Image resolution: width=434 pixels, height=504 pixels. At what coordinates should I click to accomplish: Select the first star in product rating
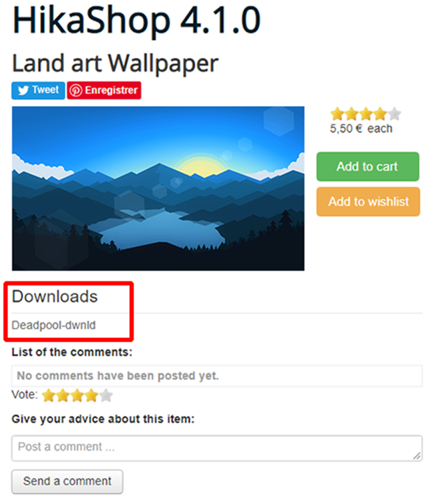337,113
